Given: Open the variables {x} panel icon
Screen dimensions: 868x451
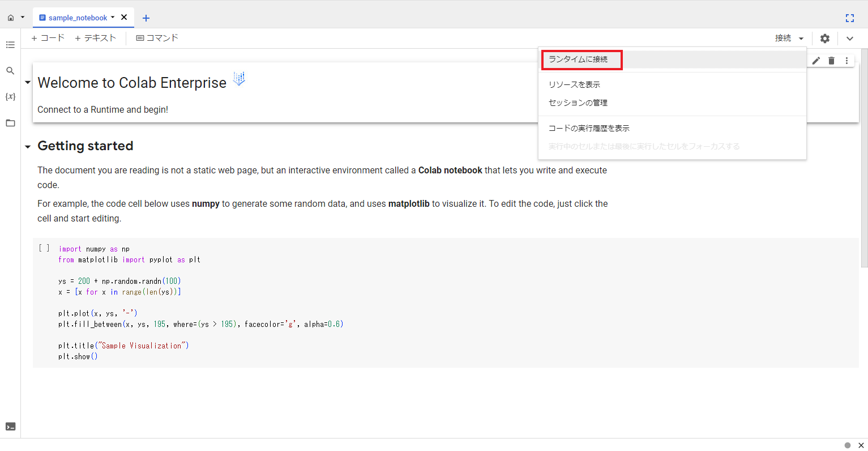Looking at the screenshot, I should point(10,97).
